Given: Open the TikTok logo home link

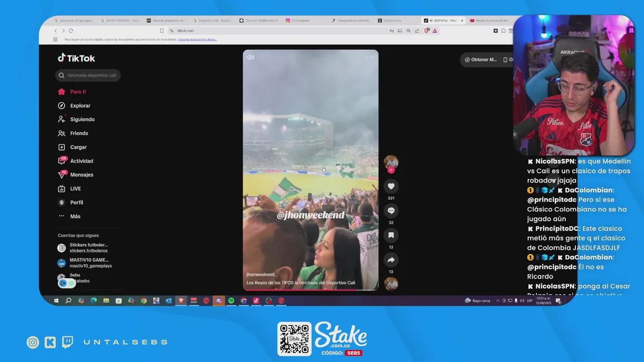Looking at the screenshot, I should (x=76, y=58).
